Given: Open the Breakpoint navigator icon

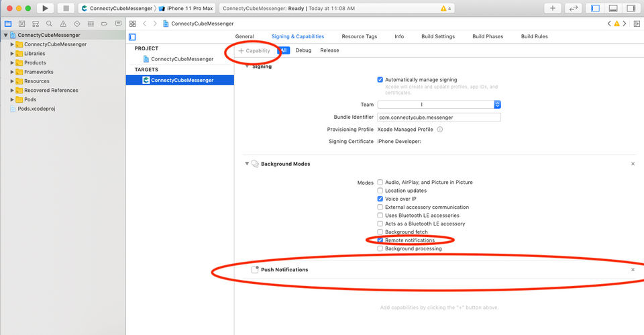Looking at the screenshot, I should pos(105,24).
